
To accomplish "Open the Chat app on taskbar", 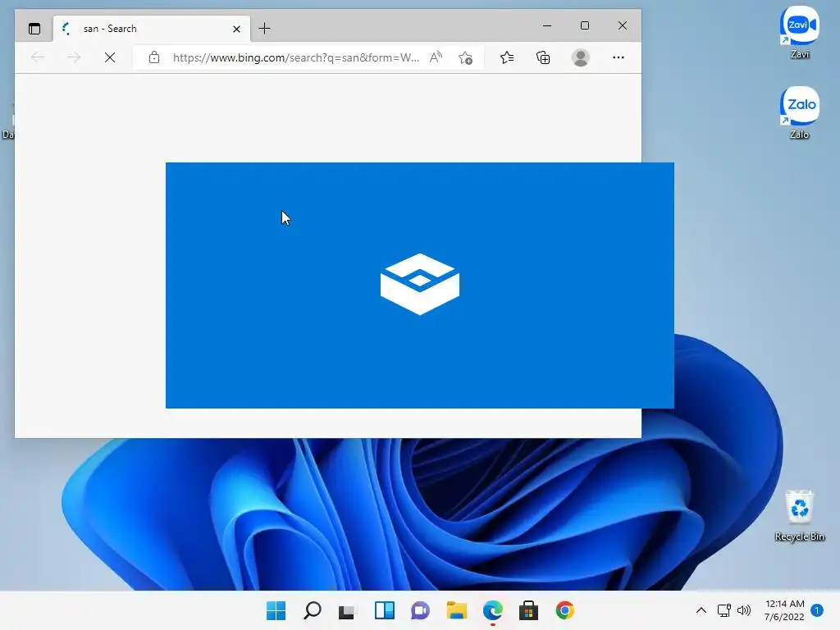I will click(421, 610).
